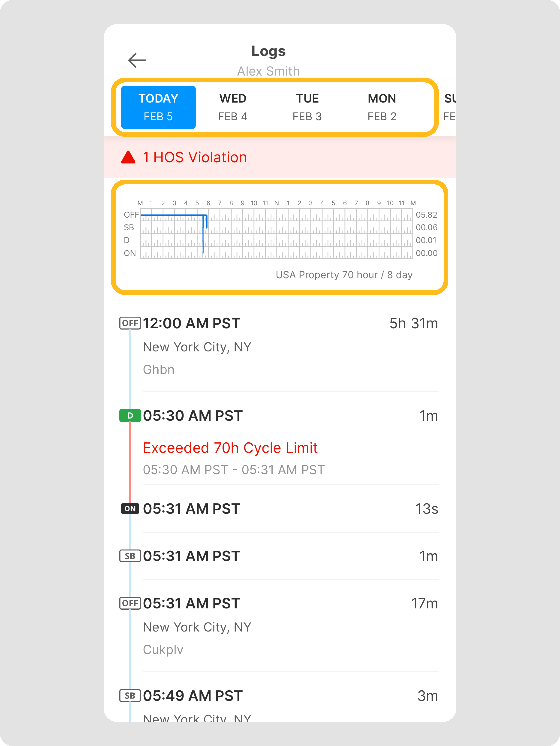Click the red HOS violation warning triangle
This screenshot has height=746, width=560.
128,157
